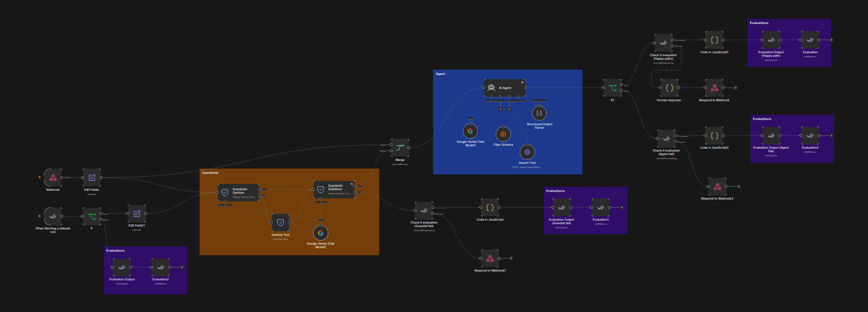Select the Respond to Webhook2 node

717,187
